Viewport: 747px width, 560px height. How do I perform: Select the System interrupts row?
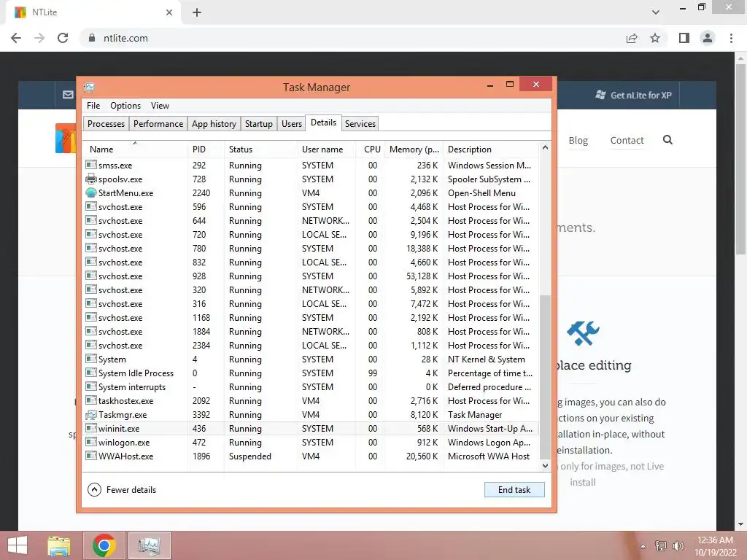click(x=311, y=387)
